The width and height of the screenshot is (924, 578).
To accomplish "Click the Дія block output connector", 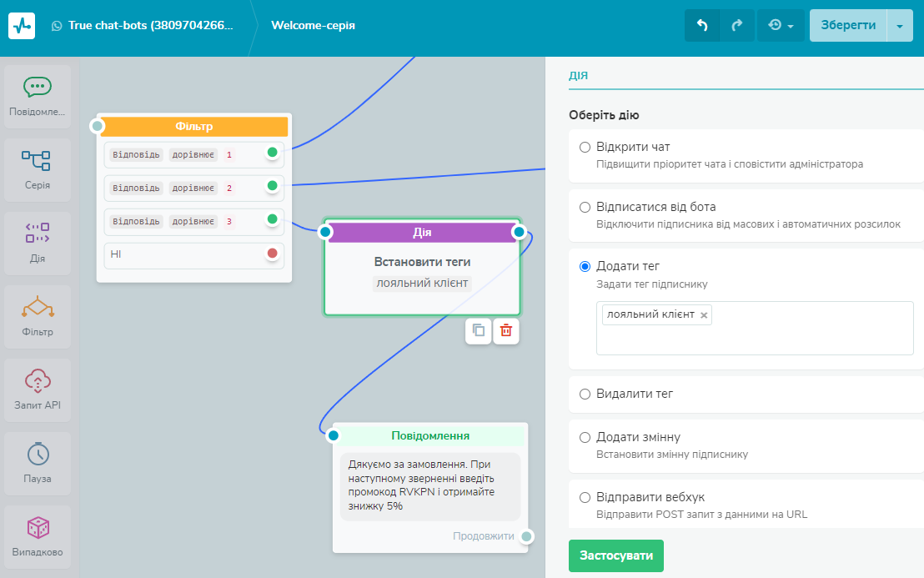I will [x=520, y=232].
